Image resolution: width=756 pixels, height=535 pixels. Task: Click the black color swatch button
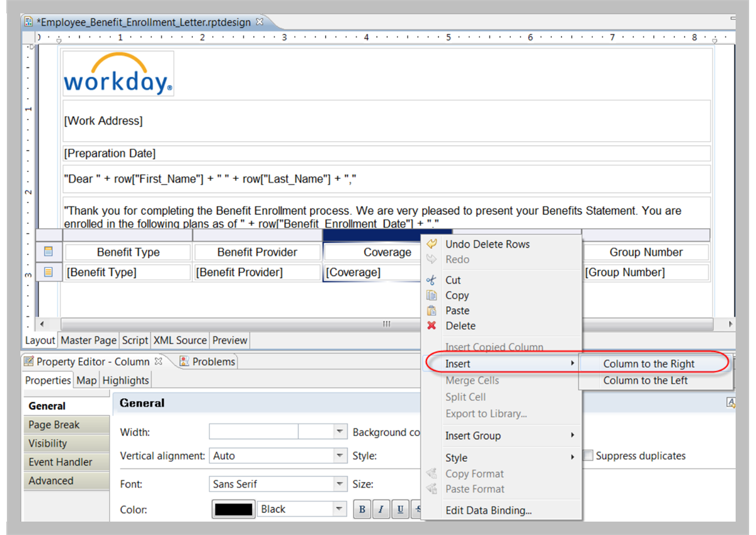233,509
